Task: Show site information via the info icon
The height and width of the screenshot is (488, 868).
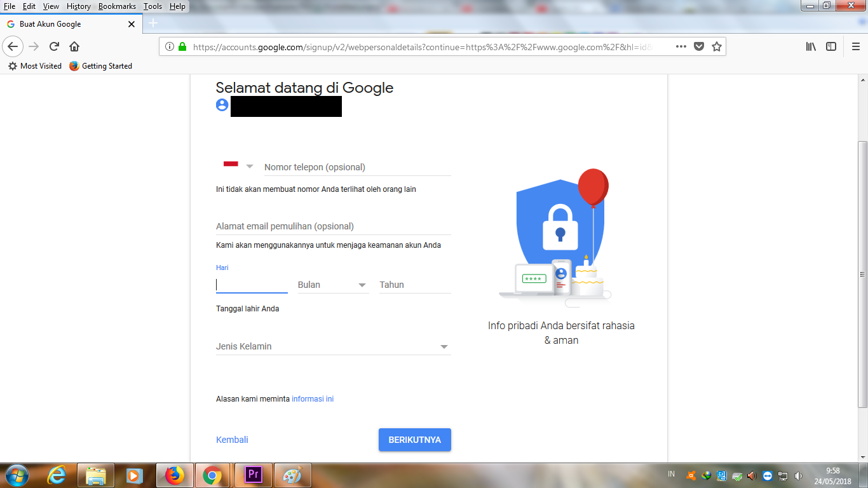Action: click(x=169, y=46)
